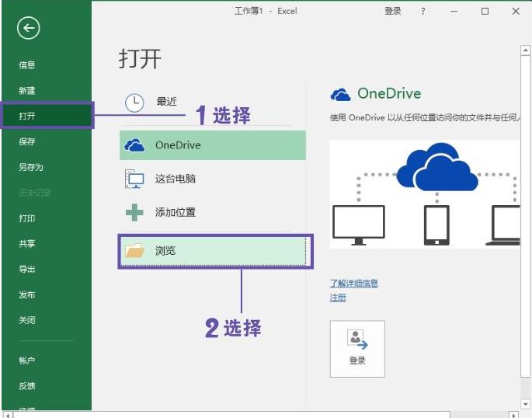The height and width of the screenshot is (418, 532).
Task: Choose 另存为 (Save As) in the sidebar
Action: tap(31, 167)
